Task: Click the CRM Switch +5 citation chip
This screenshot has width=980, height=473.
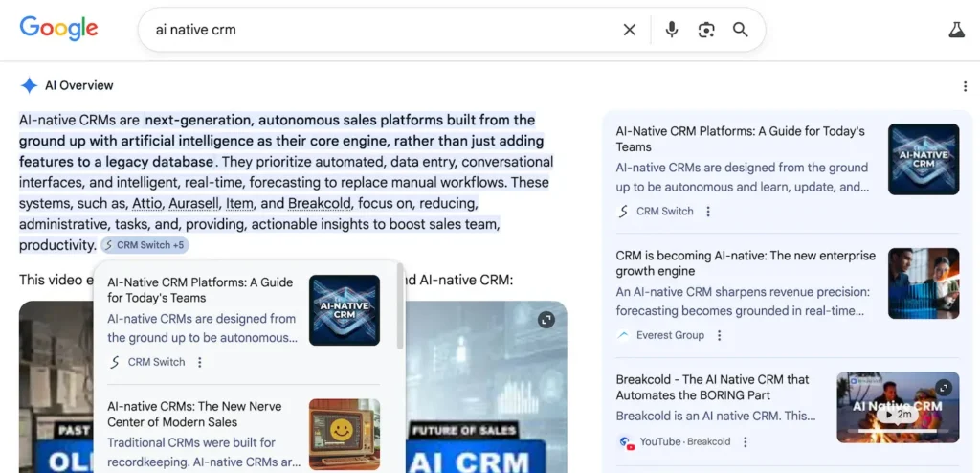Action: 145,245
